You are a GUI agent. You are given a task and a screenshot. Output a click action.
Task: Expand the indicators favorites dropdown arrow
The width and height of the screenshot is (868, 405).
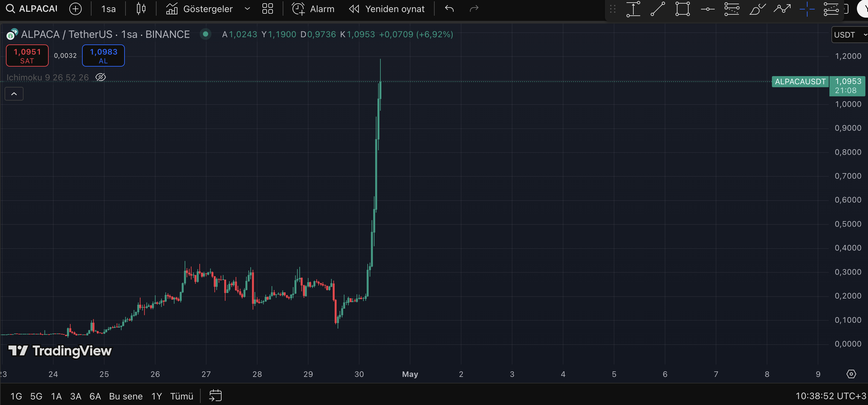pos(247,9)
